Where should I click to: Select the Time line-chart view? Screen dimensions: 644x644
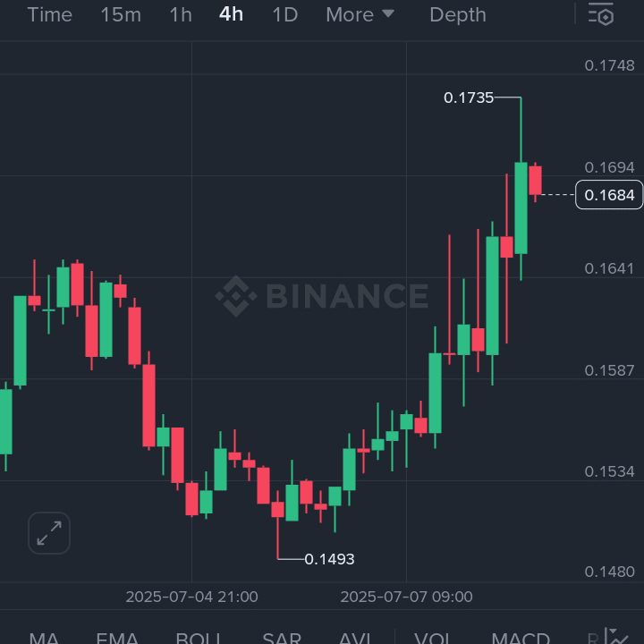click(x=50, y=14)
